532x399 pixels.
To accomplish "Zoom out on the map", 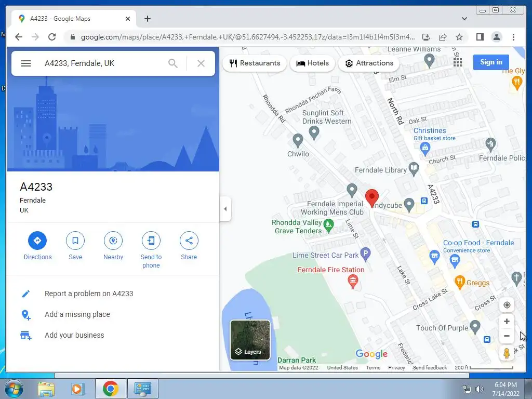I will click(507, 336).
